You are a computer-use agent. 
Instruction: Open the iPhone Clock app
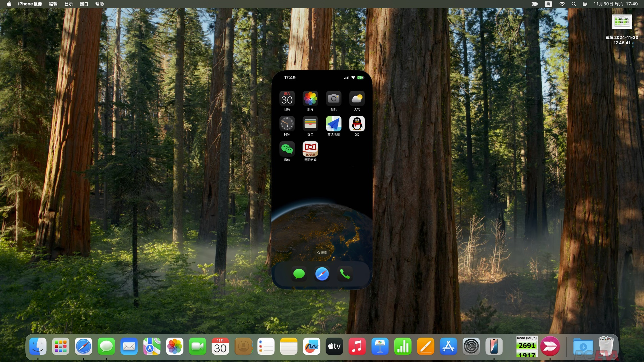point(287,124)
